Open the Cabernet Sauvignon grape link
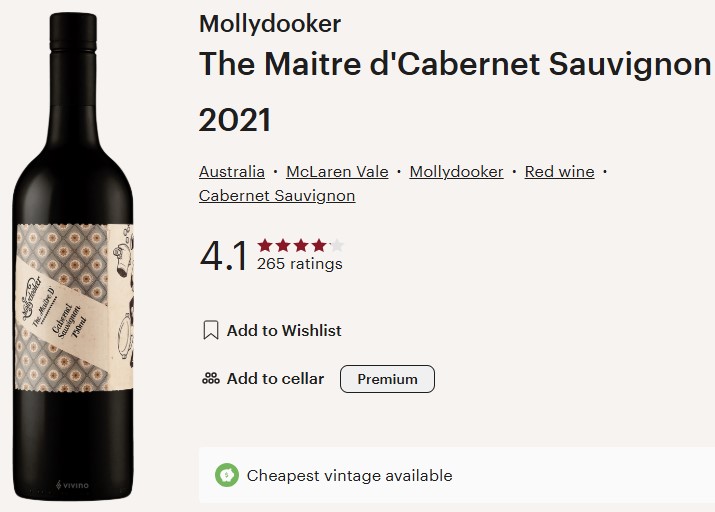The width and height of the screenshot is (715, 512). pyautogui.click(x=277, y=196)
